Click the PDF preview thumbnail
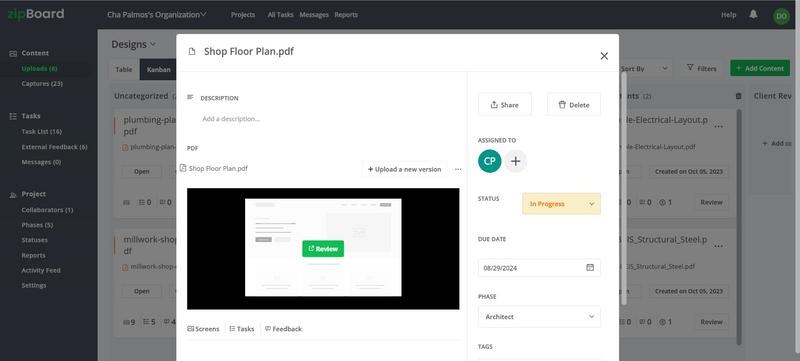Viewport: 800px width, 361px height. 323,249
